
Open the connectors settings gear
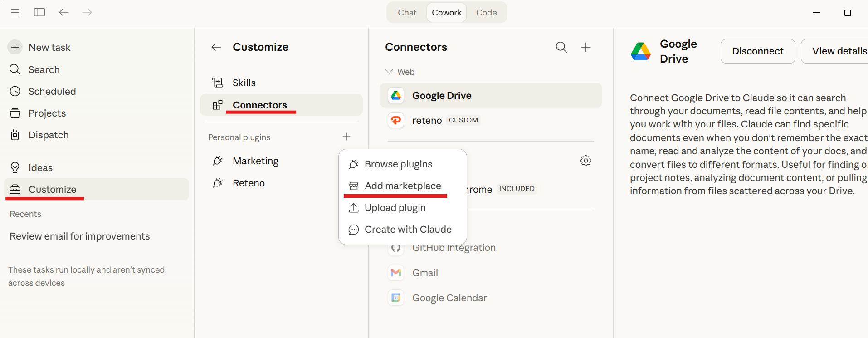coord(586,161)
